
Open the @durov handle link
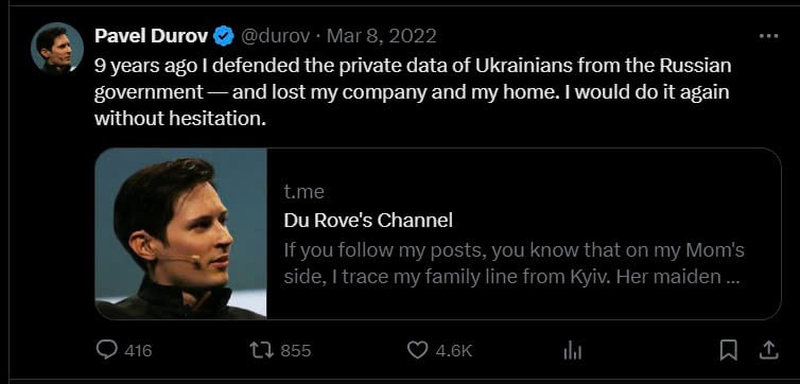[274, 36]
